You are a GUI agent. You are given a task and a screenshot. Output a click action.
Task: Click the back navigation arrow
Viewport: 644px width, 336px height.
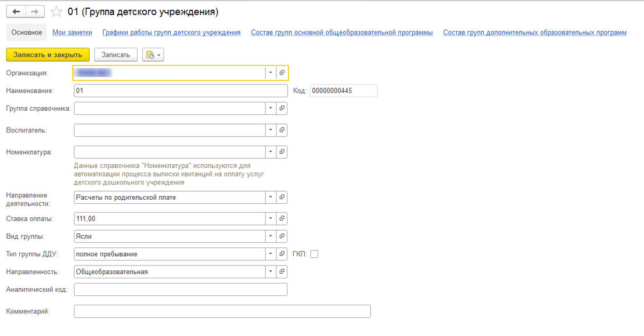click(16, 12)
